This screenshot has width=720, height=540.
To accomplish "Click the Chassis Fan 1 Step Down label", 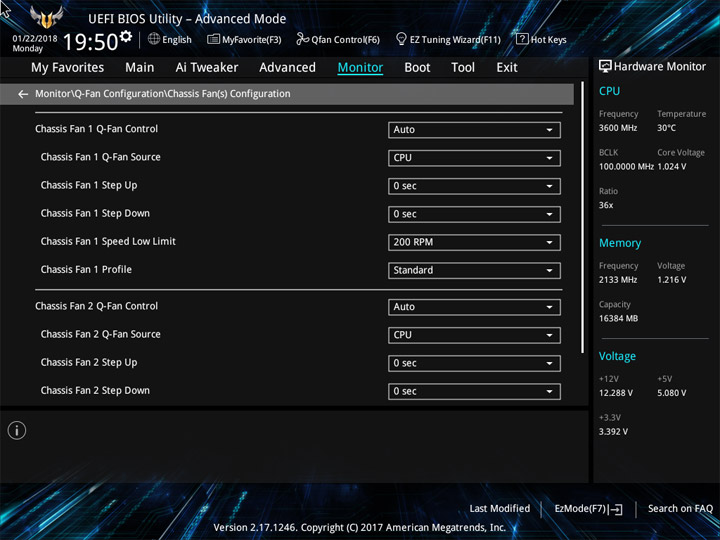I will tap(95, 214).
